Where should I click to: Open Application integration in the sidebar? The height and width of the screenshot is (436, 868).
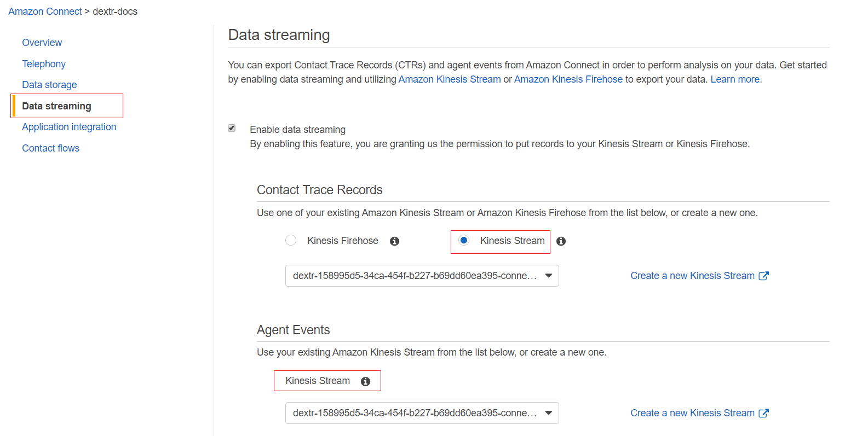tap(69, 127)
